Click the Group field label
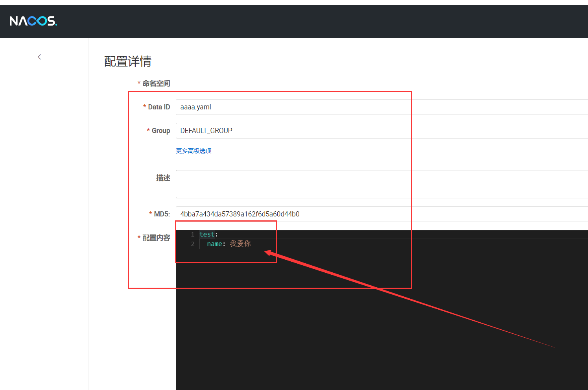Screen dimensions: 588x390 pyautogui.click(x=160, y=130)
